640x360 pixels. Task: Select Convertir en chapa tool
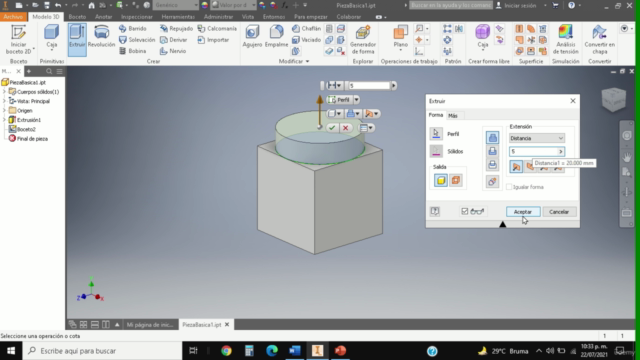pyautogui.click(x=599, y=40)
